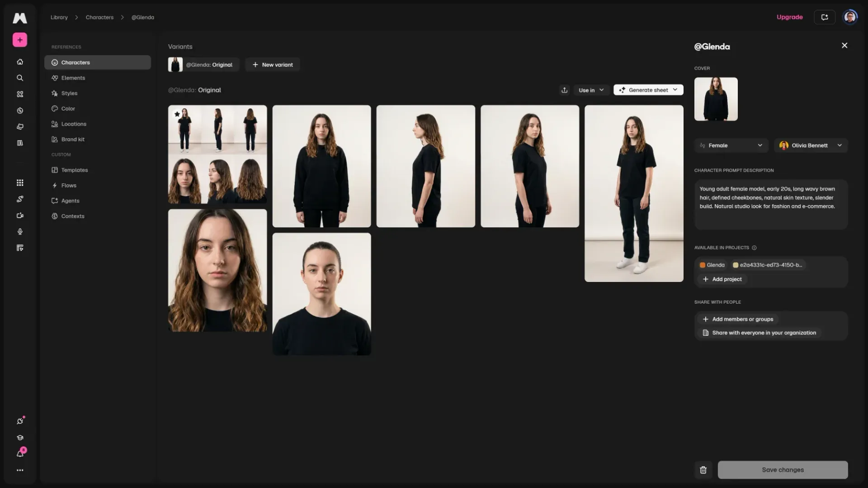868x488 pixels.
Task: Open the search icon in sidebar
Action: coord(20,78)
